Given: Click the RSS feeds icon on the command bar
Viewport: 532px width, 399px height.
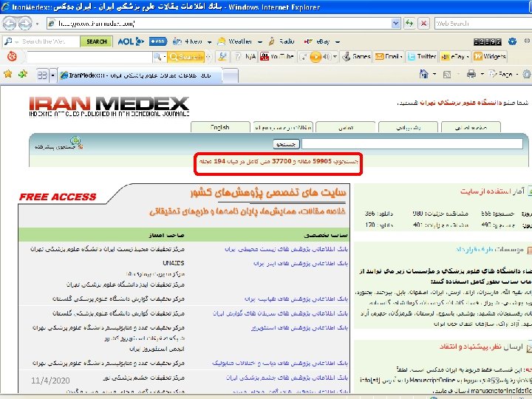Looking at the screenshot, I should pos(447,75).
